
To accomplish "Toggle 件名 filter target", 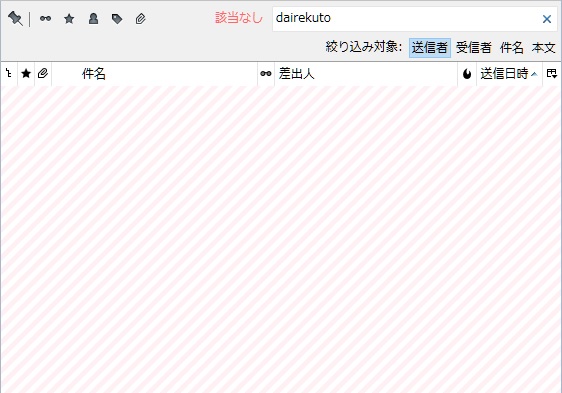I will 511,48.
